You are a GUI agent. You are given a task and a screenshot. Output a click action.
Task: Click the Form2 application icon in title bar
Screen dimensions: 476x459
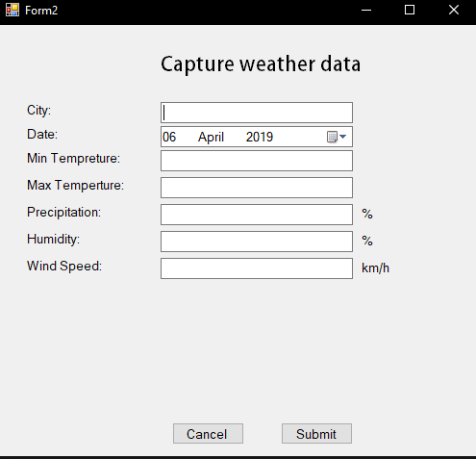coord(13,10)
